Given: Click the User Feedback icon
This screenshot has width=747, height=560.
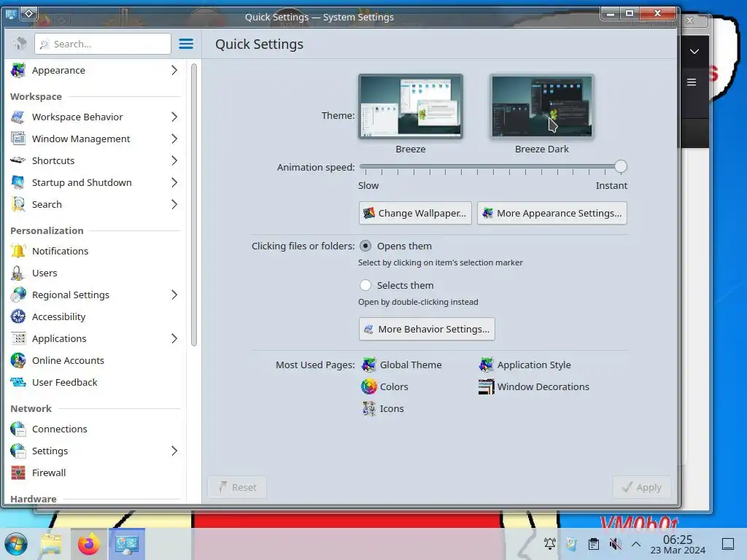Looking at the screenshot, I should (18, 382).
